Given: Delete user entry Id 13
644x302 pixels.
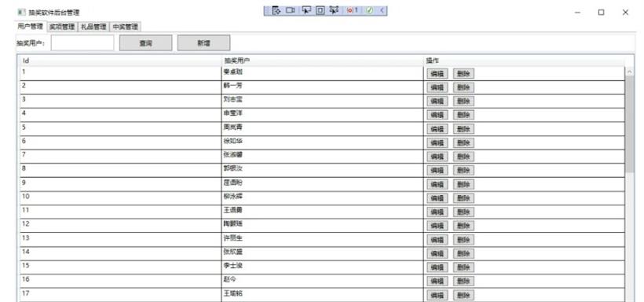Looking at the screenshot, I should pos(463,240).
